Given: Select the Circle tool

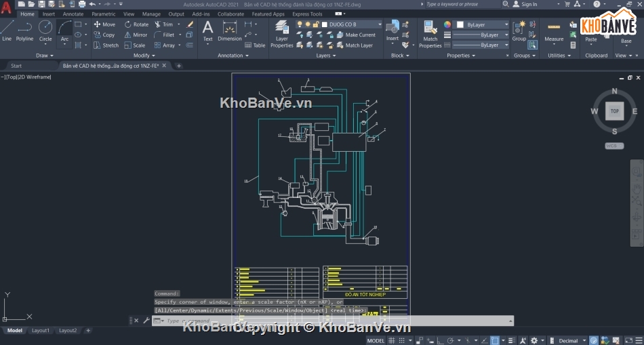Looking at the screenshot, I should click(45, 31).
